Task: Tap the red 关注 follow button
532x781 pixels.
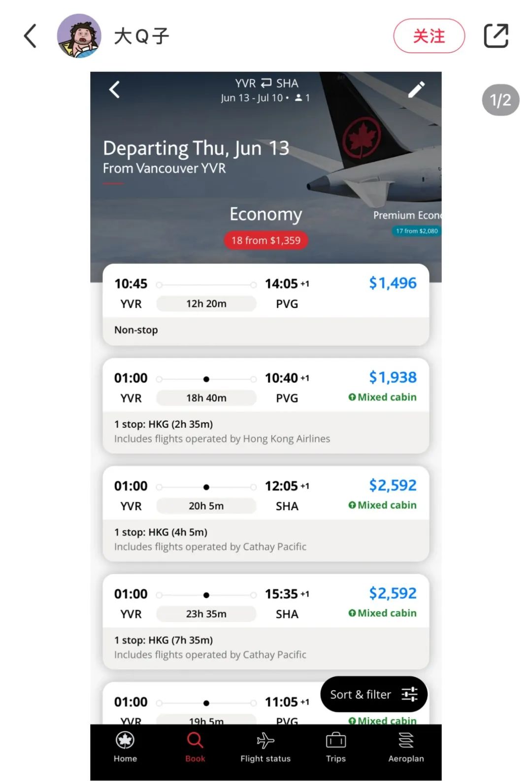Action: point(429,36)
